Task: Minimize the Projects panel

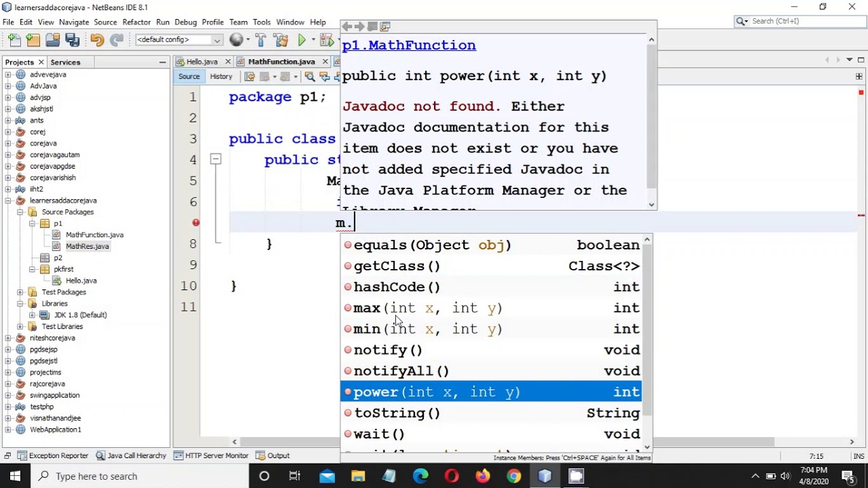Action: pyautogui.click(x=163, y=62)
